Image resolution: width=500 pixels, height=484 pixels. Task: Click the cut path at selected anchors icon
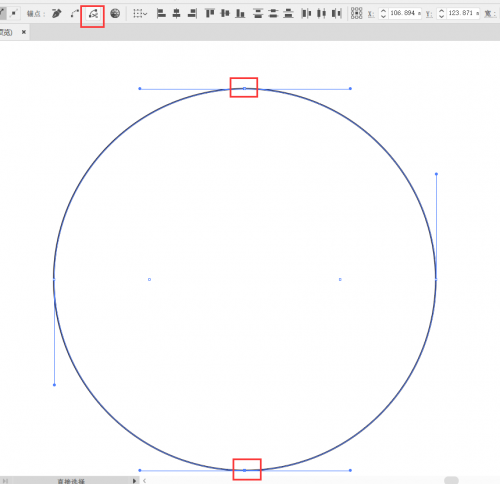(x=93, y=14)
